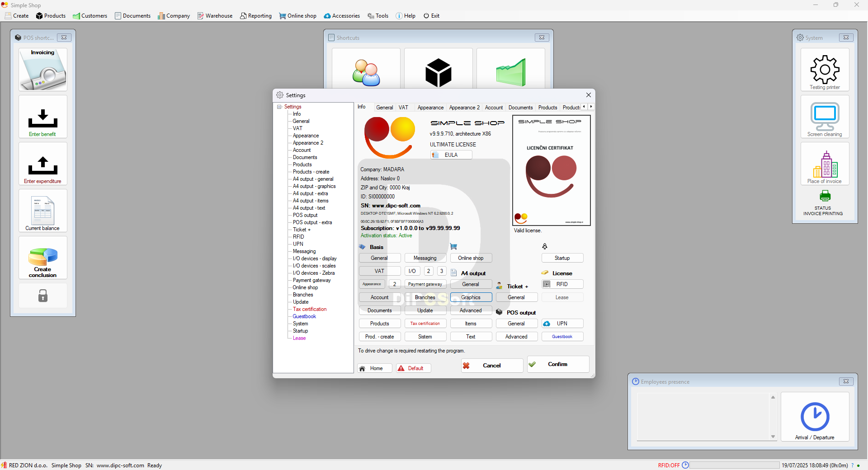This screenshot has width=868, height=470.
Task: Click the license certificate thumbnail
Action: click(x=551, y=170)
